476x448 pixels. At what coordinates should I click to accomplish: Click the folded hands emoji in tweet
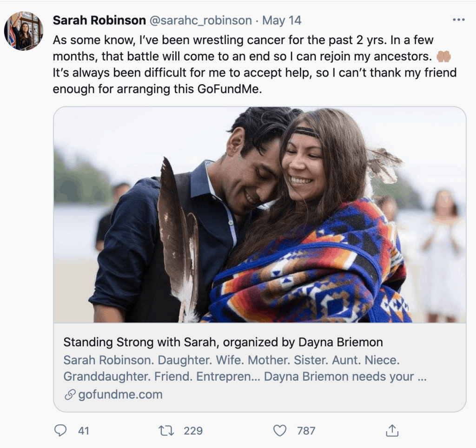tap(443, 56)
